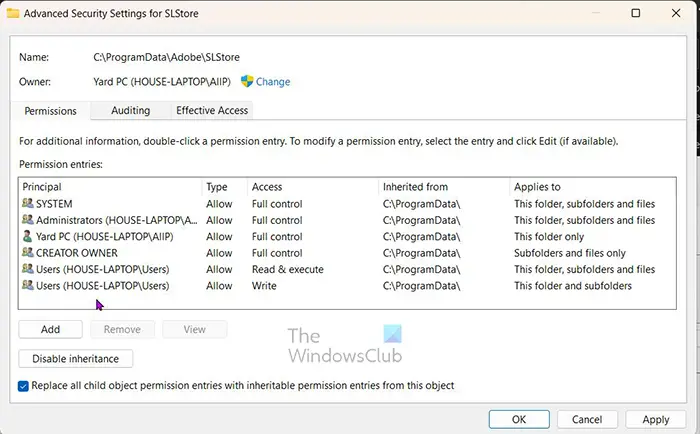
Task: Close the Advanced Security Settings window
Action: coord(676,13)
